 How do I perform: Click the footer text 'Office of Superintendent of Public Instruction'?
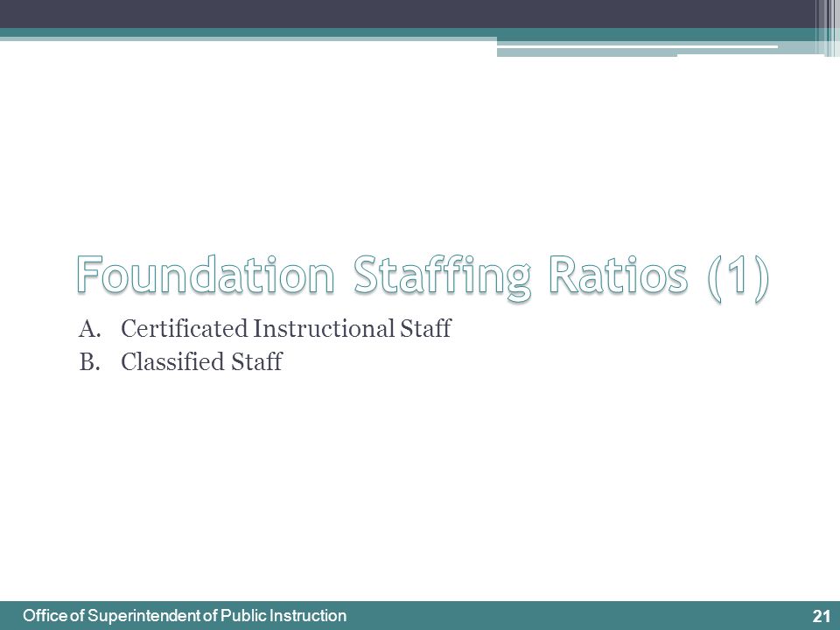click(x=185, y=615)
